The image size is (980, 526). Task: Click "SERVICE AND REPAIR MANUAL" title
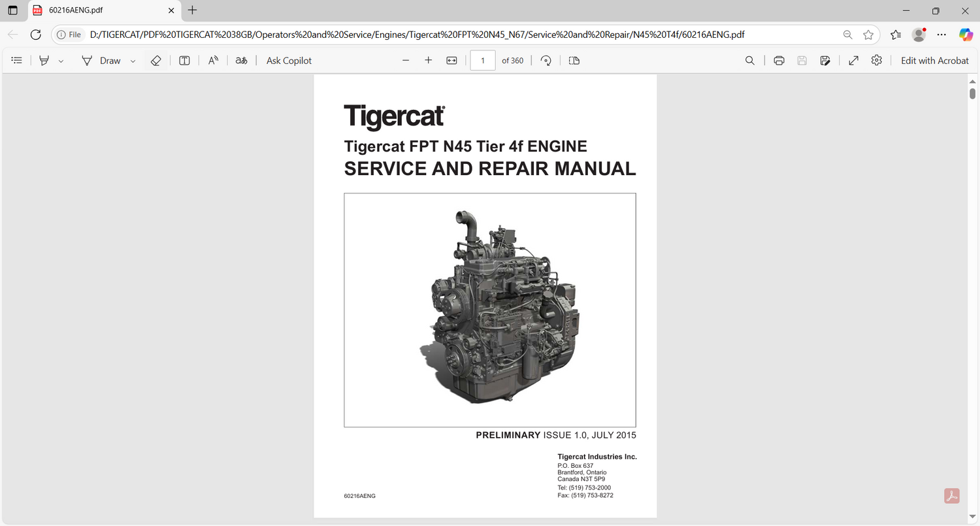click(490, 169)
